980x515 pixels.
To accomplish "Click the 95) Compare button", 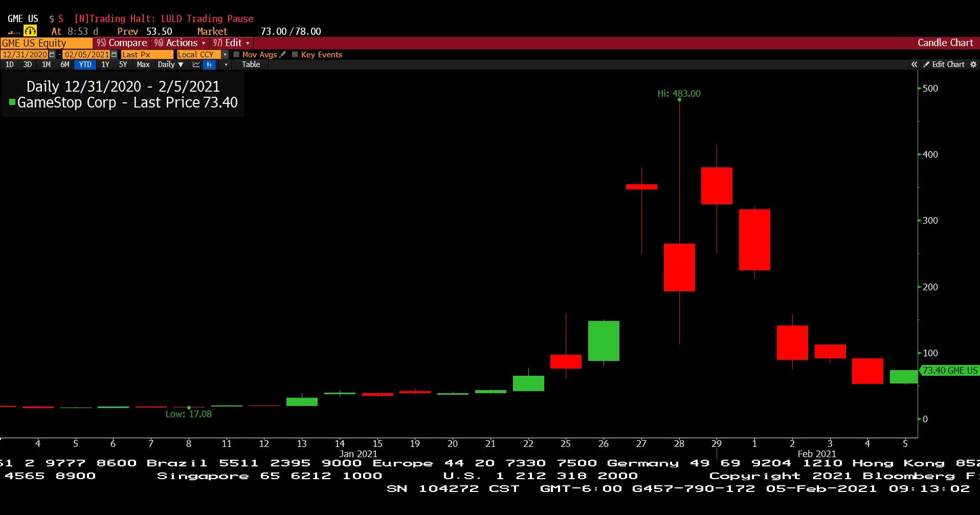I will coord(122,43).
